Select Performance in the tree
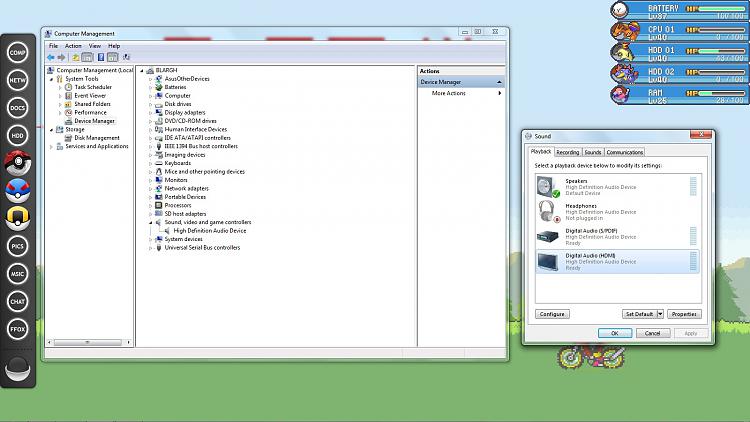 pos(90,112)
